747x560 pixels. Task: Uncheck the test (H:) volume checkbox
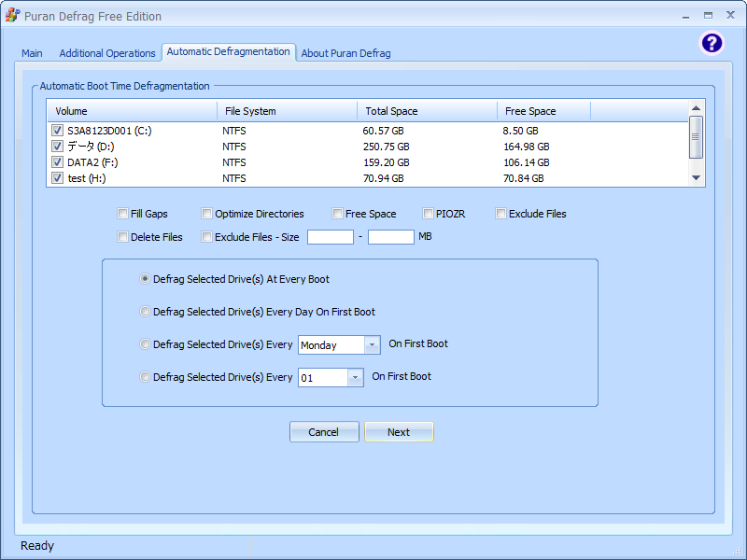pyautogui.click(x=57, y=178)
